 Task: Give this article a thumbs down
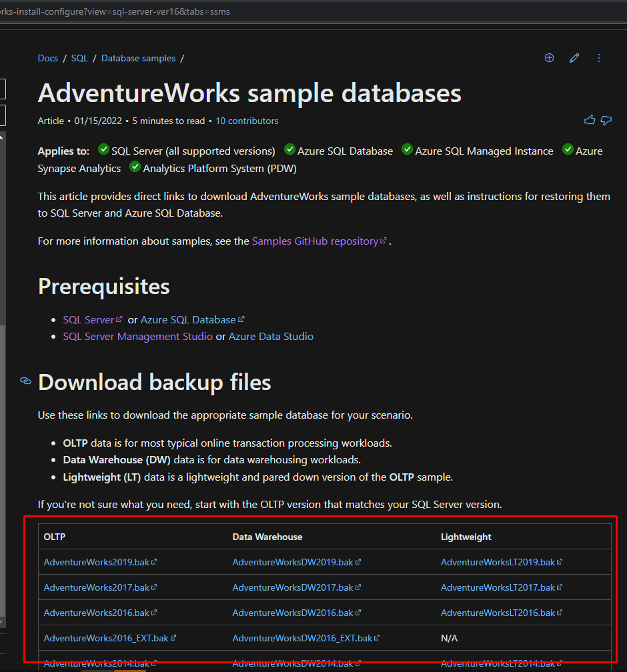click(x=606, y=120)
